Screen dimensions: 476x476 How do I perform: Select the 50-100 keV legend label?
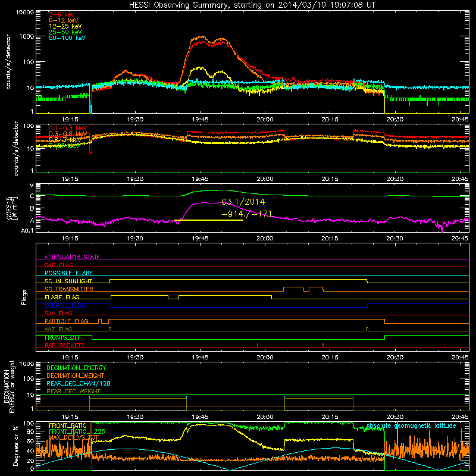click(67, 38)
